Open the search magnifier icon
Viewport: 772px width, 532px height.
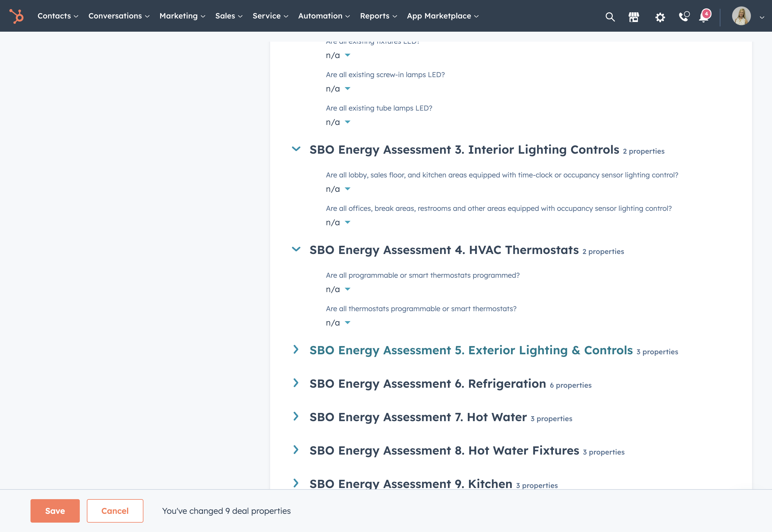[x=610, y=17]
